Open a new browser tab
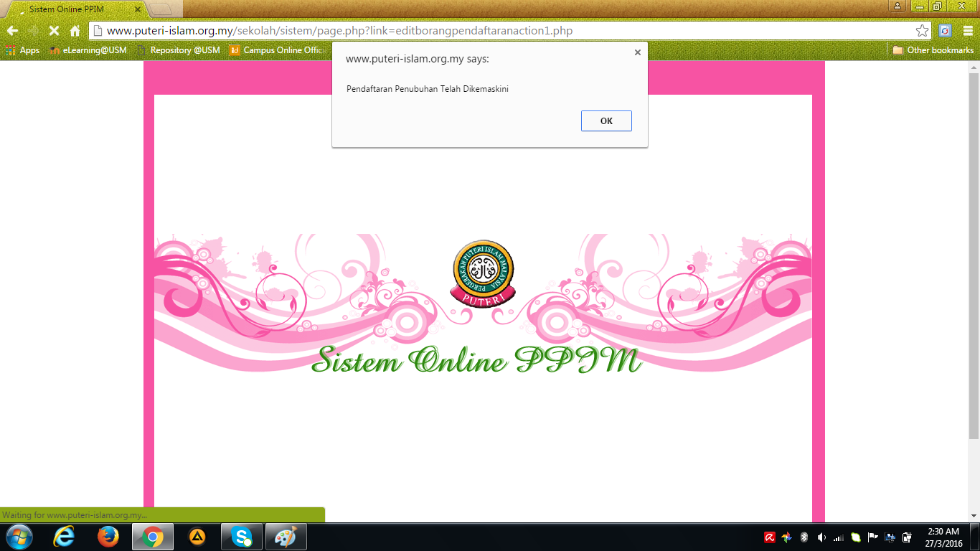The image size is (980, 551). point(161,10)
